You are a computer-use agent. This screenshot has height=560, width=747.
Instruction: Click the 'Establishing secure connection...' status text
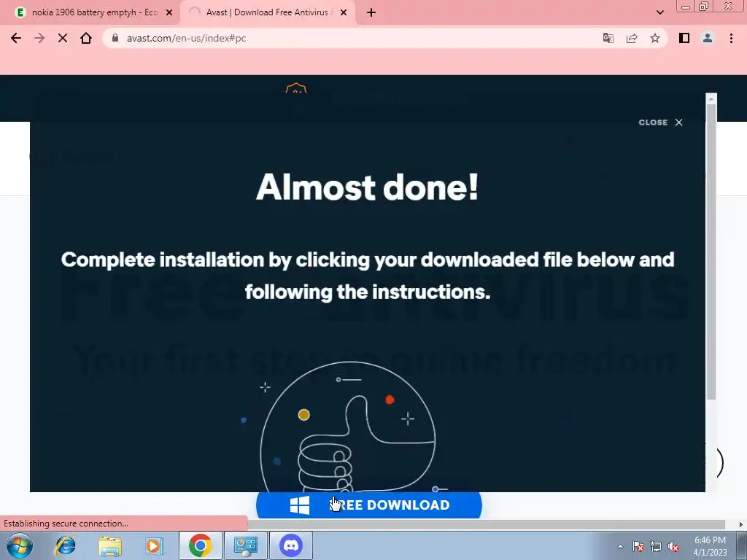[66, 524]
